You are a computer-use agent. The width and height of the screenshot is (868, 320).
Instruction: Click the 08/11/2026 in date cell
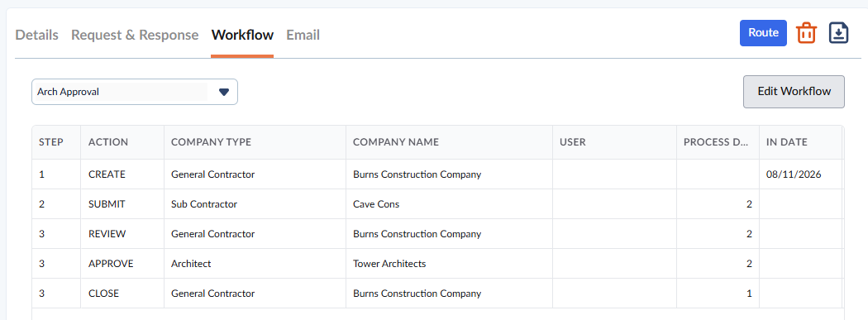(x=800, y=174)
